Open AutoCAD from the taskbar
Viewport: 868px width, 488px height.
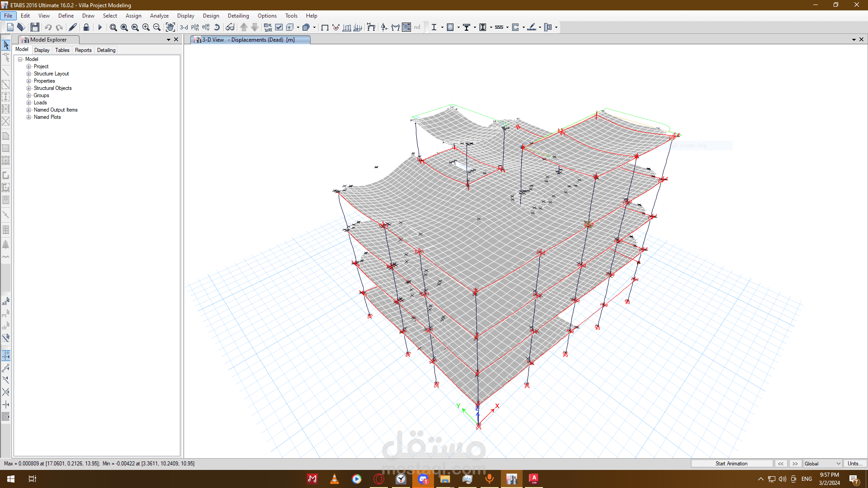tap(534, 479)
